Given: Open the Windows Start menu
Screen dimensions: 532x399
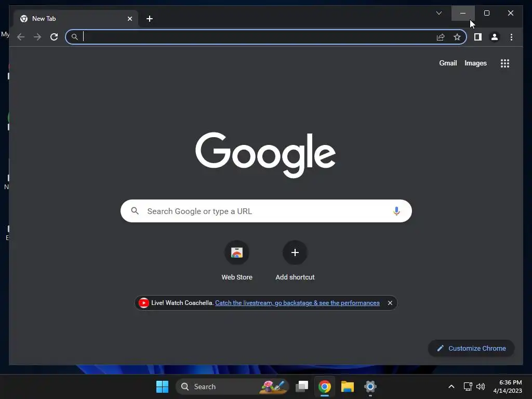Looking at the screenshot, I should coord(162,387).
